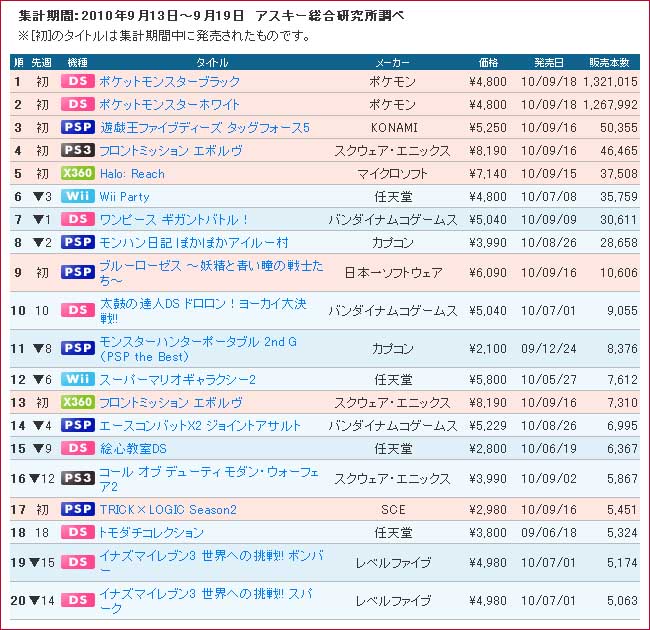Click the 発売日 column header
Viewport: 650px width, 630px height.
[x=548, y=63]
